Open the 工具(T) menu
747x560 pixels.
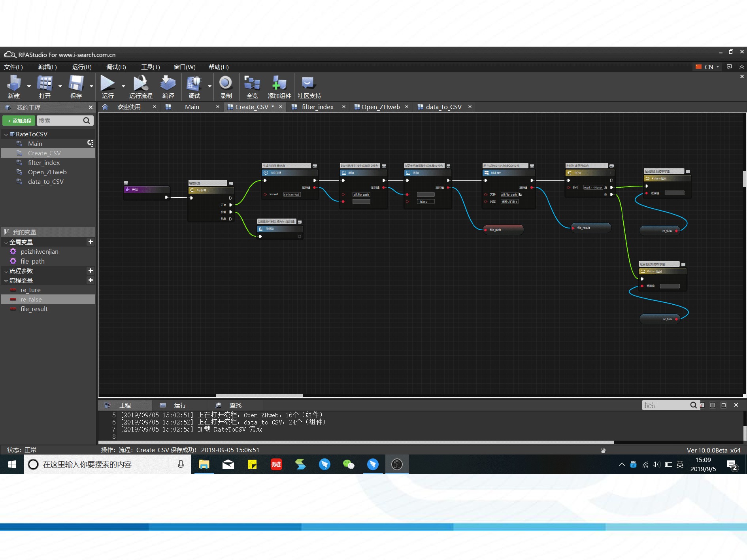[151, 67]
